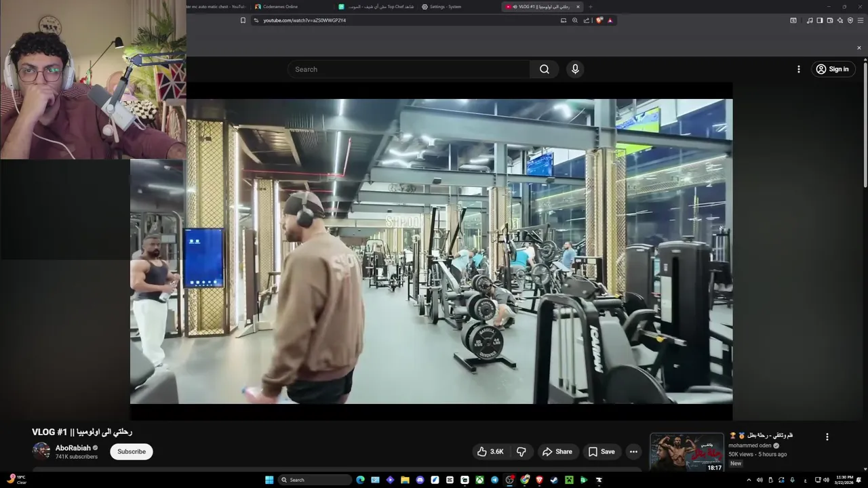Click the Brave Rewards triangle icon

point(610,20)
